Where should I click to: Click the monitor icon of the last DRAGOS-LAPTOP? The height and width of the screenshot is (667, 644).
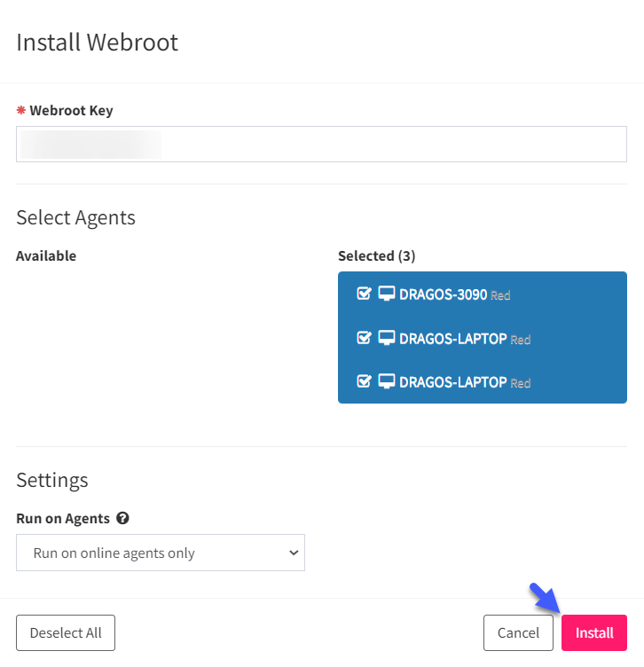[x=386, y=381]
